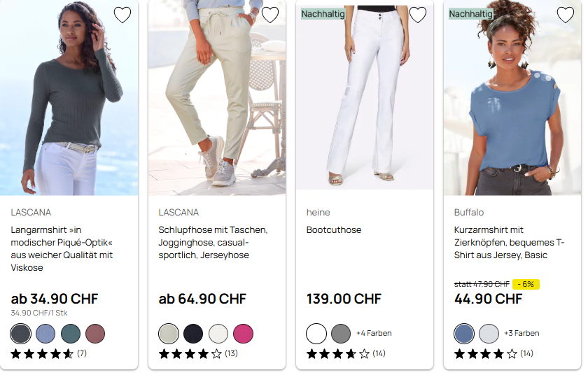Click the white Bootcuthose product image
The width and height of the screenshot is (588, 375).
pyautogui.click(x=362, y=98)
